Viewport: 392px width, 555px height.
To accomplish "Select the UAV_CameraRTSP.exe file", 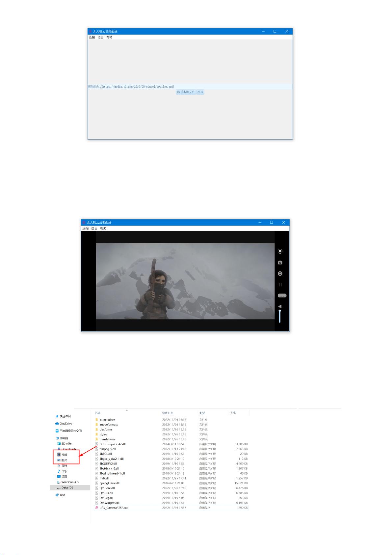I will 114,508.
